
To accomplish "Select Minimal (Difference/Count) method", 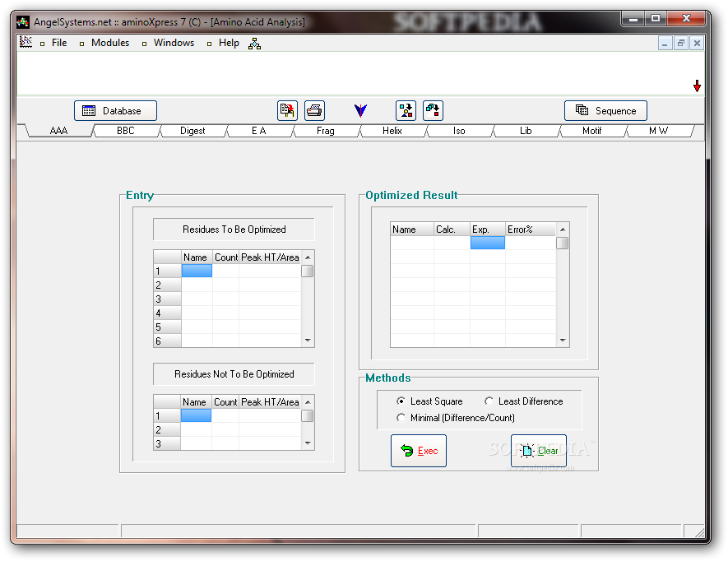I will tap(456, 418).
